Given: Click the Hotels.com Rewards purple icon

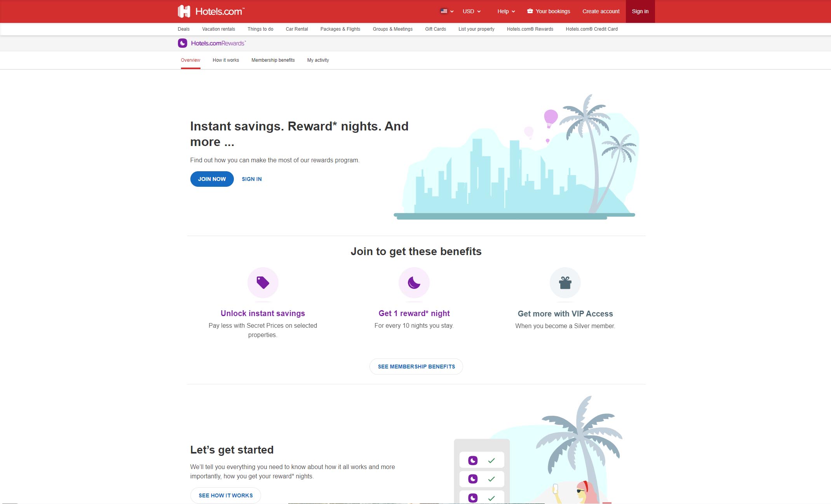Looking at the screenshot, I should pos(183,43).
